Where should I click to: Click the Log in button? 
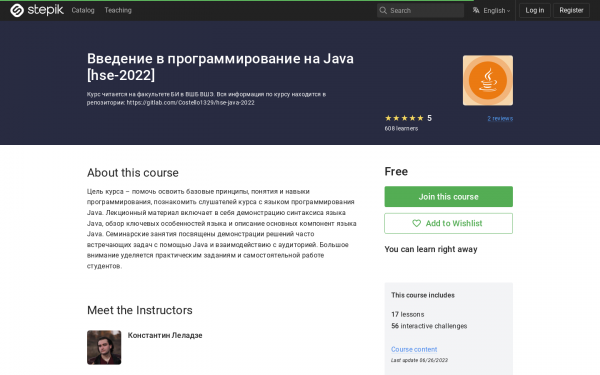(x=535, y=10)
